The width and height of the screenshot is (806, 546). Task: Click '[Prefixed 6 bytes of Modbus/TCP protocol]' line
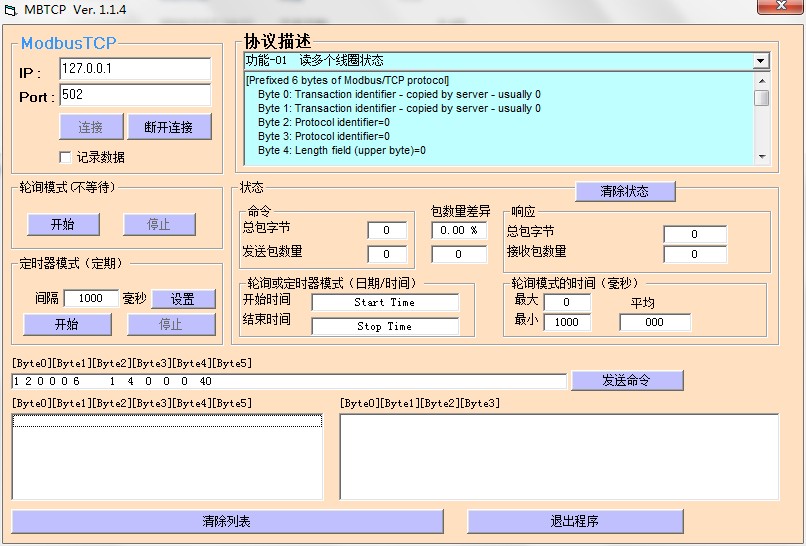coord(347,80)
